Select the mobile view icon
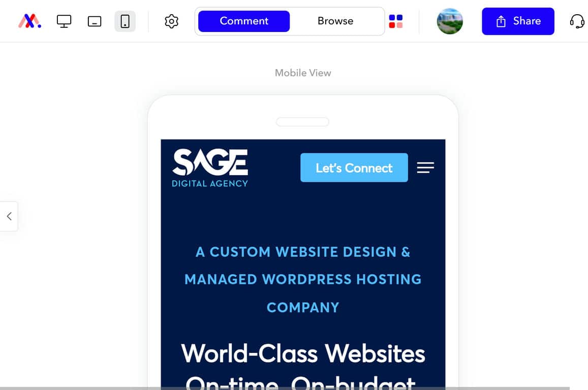 tap(125, 21)
